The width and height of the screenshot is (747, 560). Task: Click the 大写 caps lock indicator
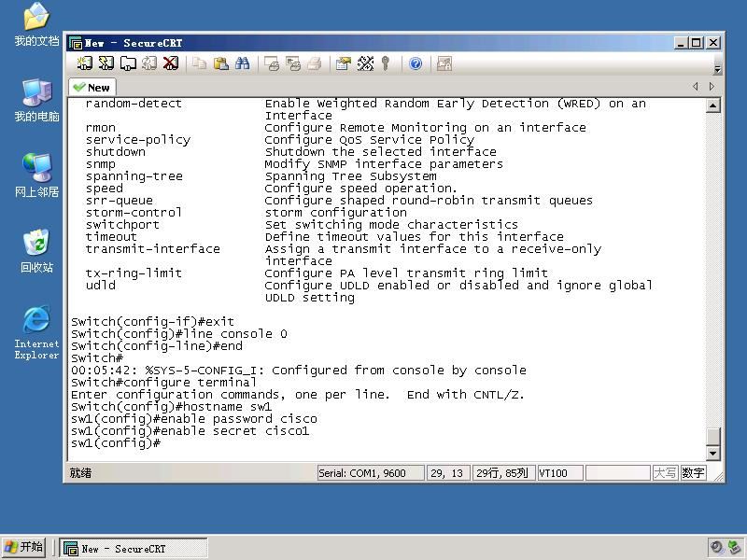(665, 473)
